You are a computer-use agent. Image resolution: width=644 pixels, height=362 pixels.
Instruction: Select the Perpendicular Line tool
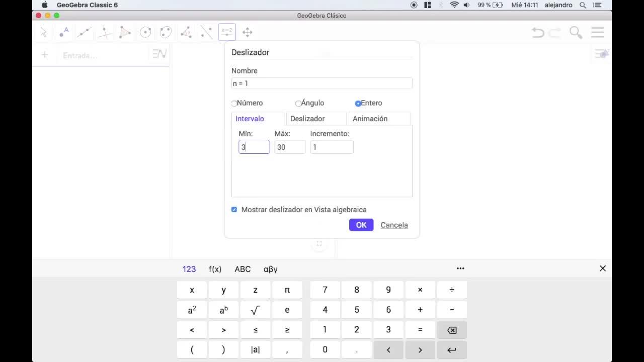point(105,32)
